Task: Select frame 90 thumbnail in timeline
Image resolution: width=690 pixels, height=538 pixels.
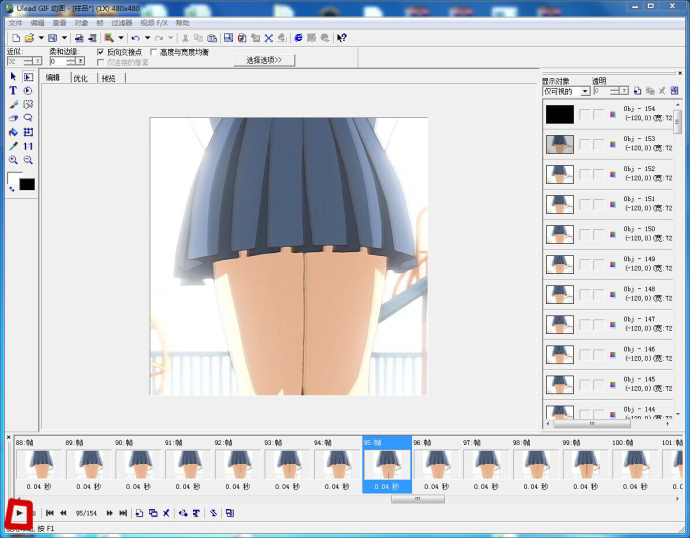Action: pos(139,464)
